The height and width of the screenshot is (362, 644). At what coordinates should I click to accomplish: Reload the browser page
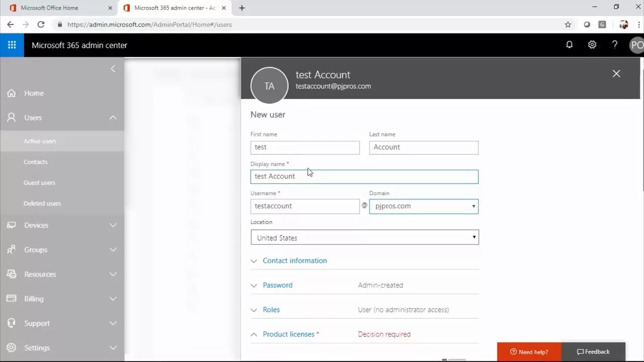(41, 24)
